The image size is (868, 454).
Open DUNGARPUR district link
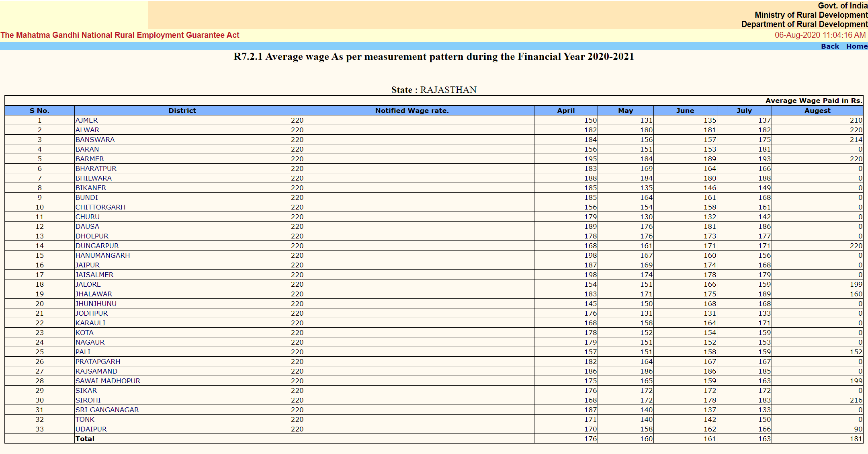tap(97, 246)
